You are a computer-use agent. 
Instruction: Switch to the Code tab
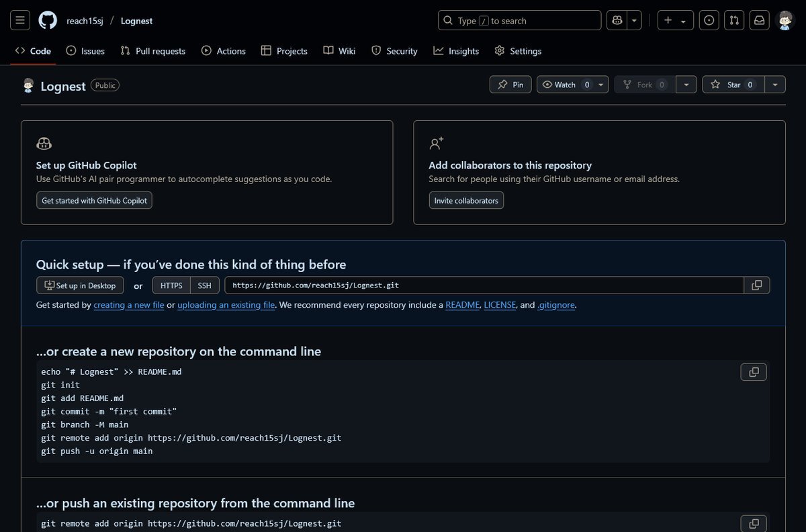[33, 51]
